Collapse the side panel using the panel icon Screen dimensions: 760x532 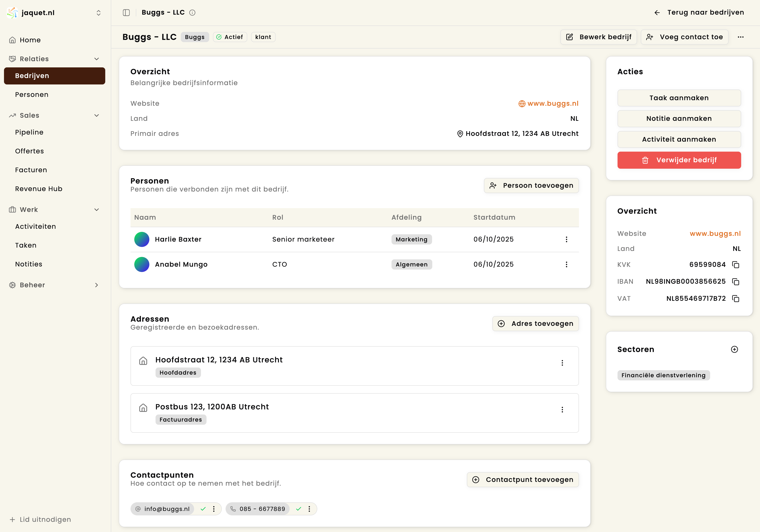click(x=126, y=13)
